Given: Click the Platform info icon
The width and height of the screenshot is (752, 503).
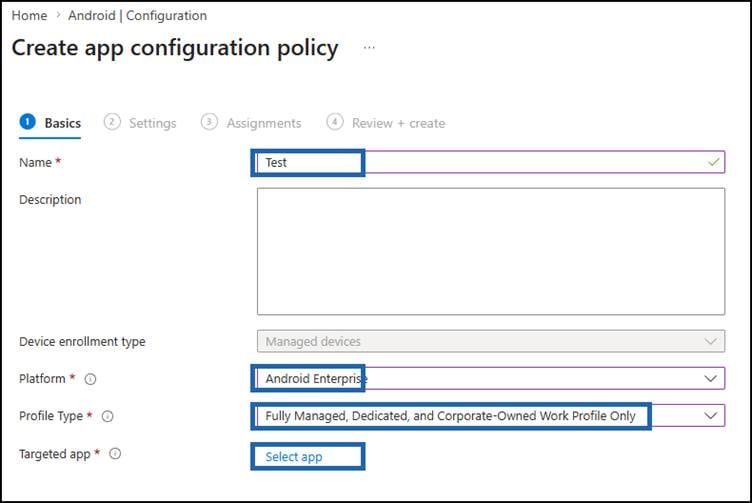Looking at the screenshot, I should click(90, 379).
